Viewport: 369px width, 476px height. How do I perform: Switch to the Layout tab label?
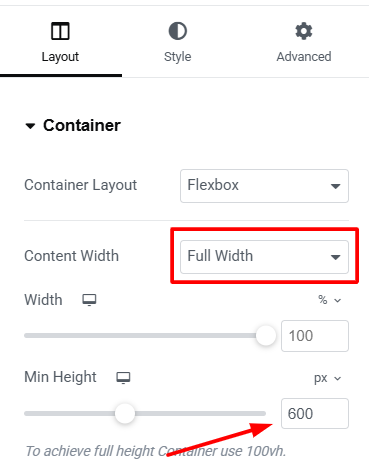60,57
